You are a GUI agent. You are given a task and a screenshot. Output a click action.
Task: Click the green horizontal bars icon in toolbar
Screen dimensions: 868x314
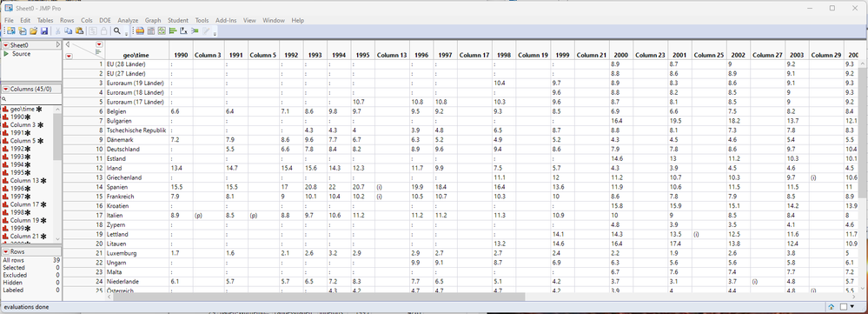click(173, 31)
